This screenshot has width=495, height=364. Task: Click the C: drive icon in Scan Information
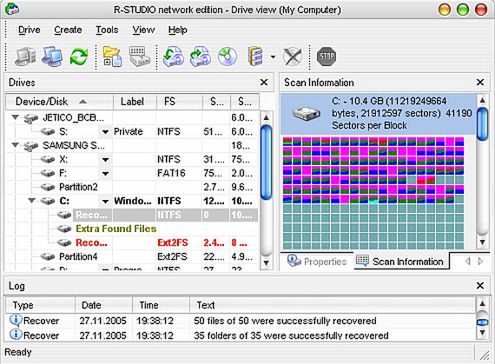coord(306,114)
